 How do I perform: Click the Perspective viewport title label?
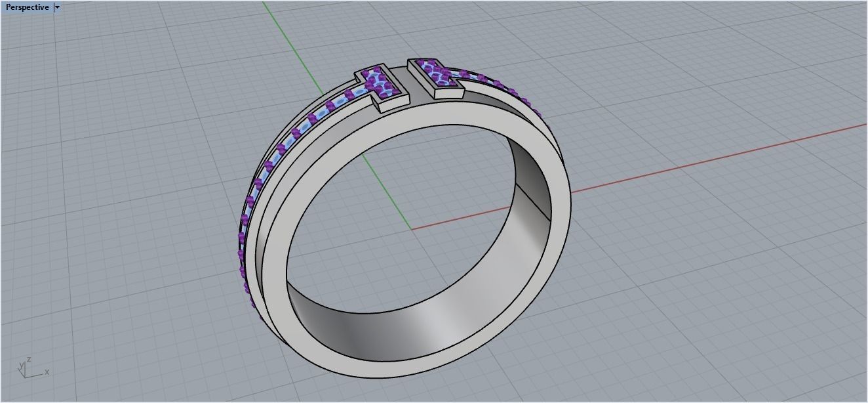coord(27,7)
